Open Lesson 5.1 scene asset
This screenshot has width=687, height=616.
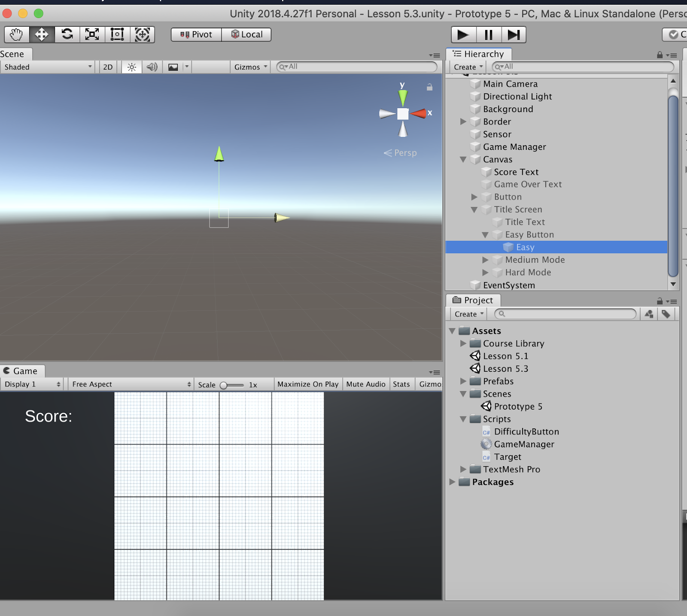point(505,356)
